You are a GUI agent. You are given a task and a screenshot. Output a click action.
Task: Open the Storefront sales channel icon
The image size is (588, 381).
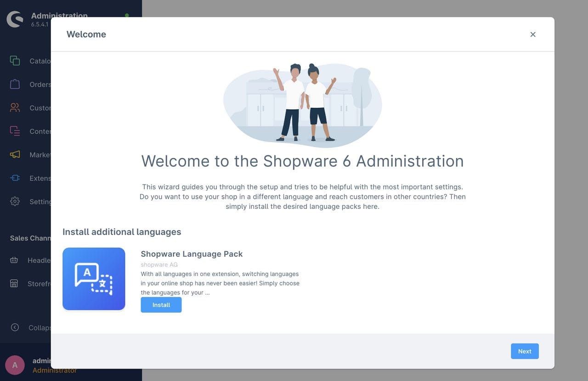(x=14, y=284)
